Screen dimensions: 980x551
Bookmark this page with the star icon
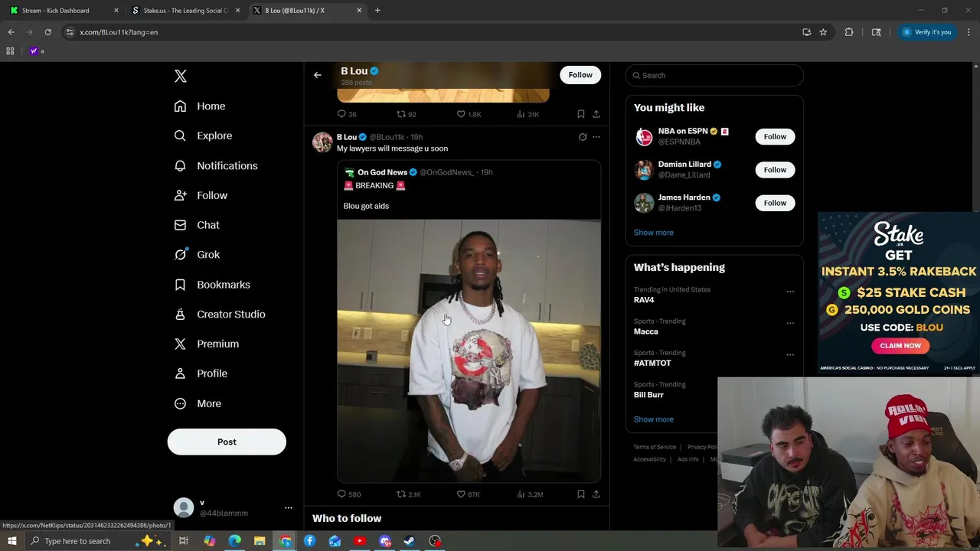tap(823, 32)
